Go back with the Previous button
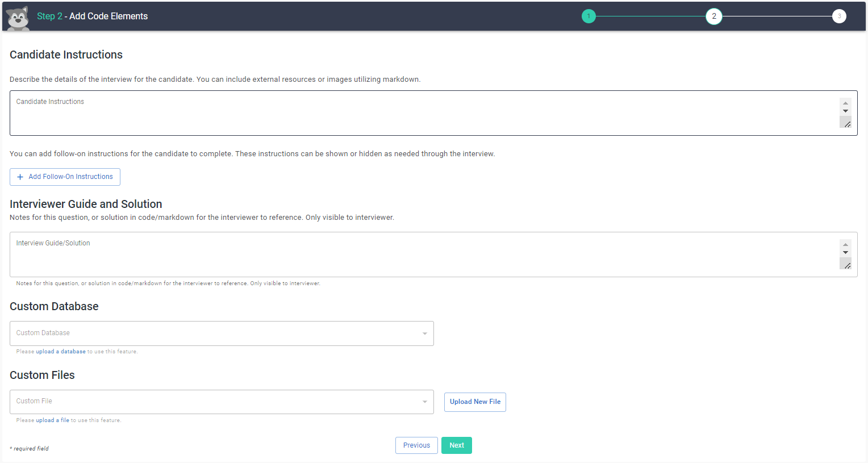 click(x=416, y=445)
